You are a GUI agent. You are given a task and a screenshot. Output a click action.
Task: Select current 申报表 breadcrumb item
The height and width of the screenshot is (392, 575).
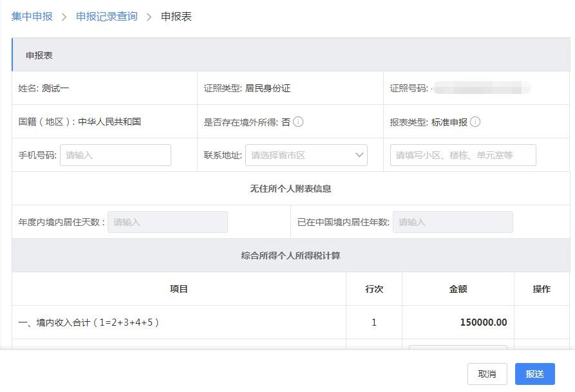coord(176,17)
